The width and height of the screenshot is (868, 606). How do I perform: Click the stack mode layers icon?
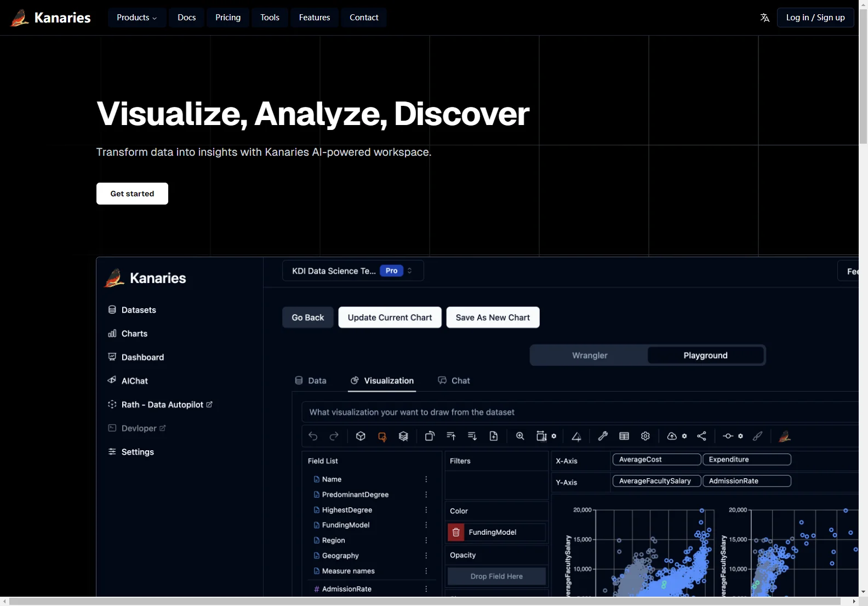coord(403,436)
